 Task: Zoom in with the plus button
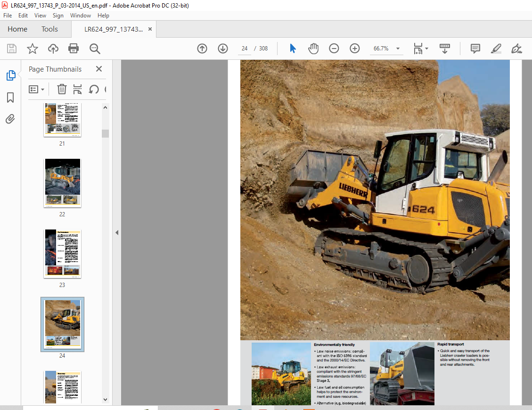[x=354, y=49]
